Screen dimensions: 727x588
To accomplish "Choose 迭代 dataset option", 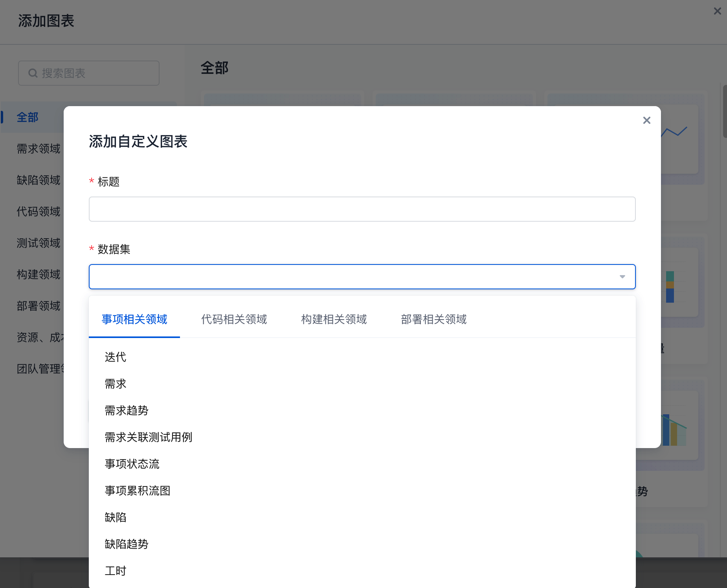I will coord(116,357).
